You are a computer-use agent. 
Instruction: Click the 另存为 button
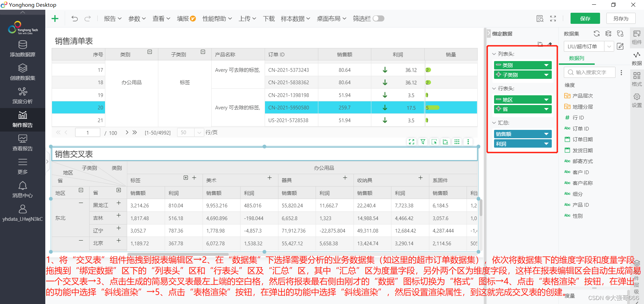(x=621, y=18)
